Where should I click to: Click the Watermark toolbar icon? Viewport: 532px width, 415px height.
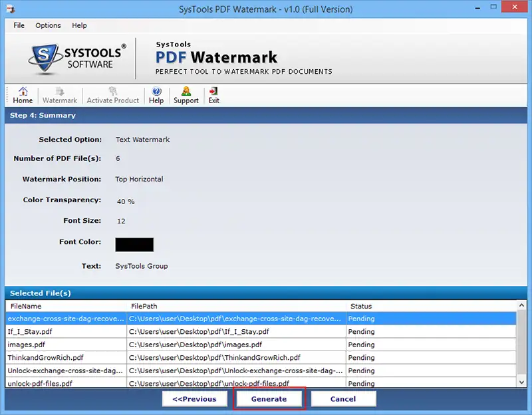[x=60, y=91]
